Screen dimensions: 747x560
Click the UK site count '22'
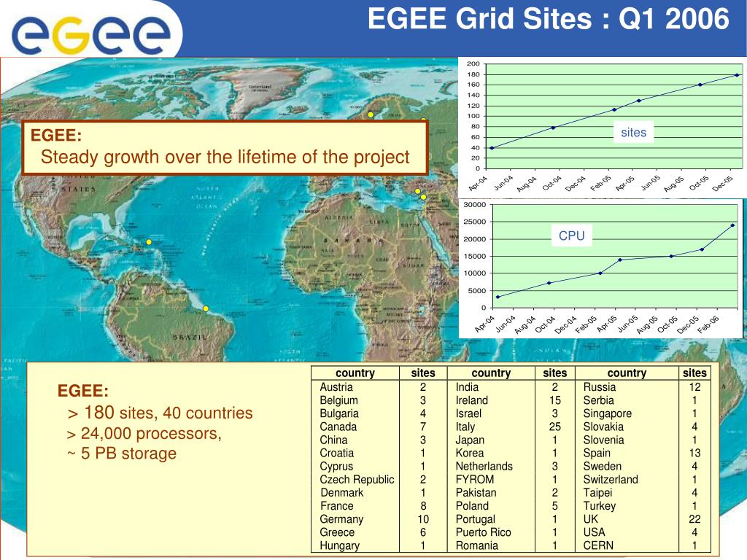click(x=694, y=519)
